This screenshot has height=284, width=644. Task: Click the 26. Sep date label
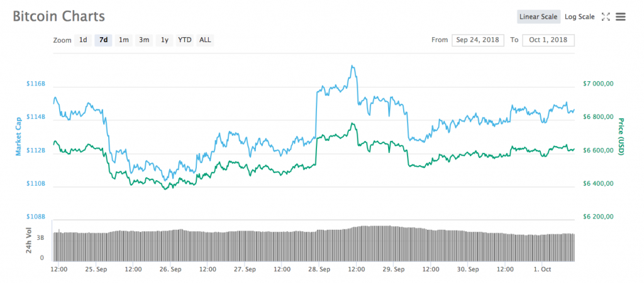(170, 270)
